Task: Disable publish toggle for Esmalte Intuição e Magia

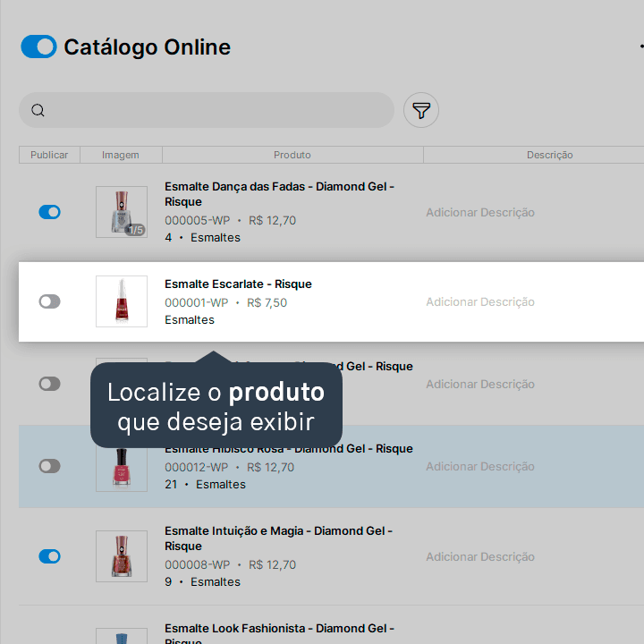Action: [x=50, y=556]
